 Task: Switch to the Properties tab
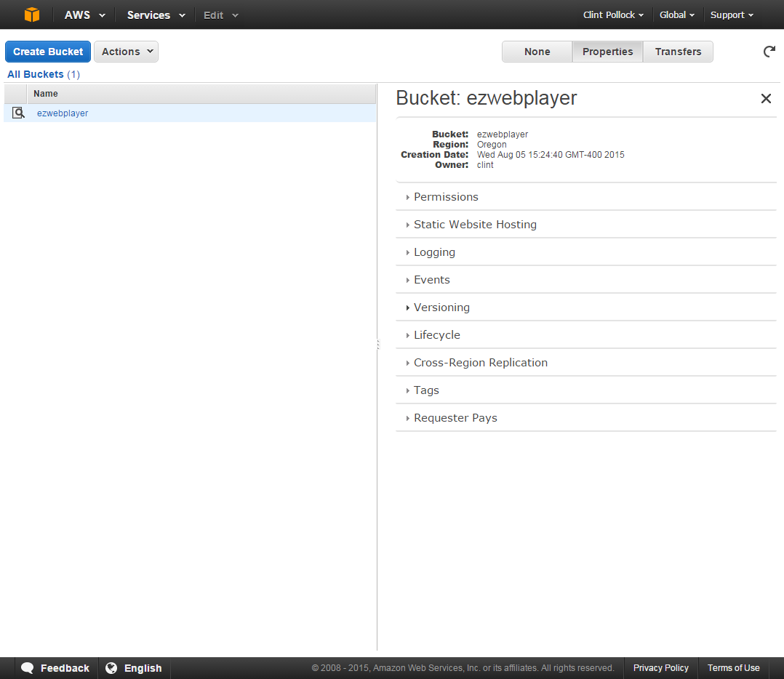[x=607, y=52]
